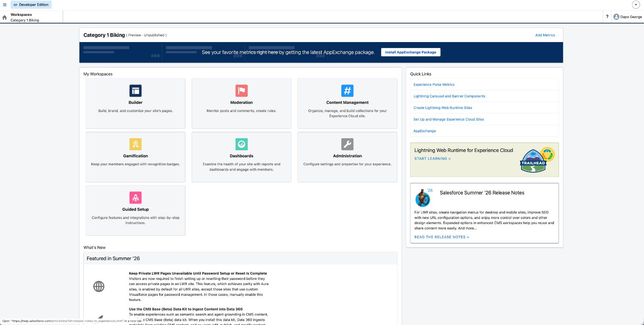Click Featured in Summer '26 header
The image size is (644, 325).
click(113, 258)
